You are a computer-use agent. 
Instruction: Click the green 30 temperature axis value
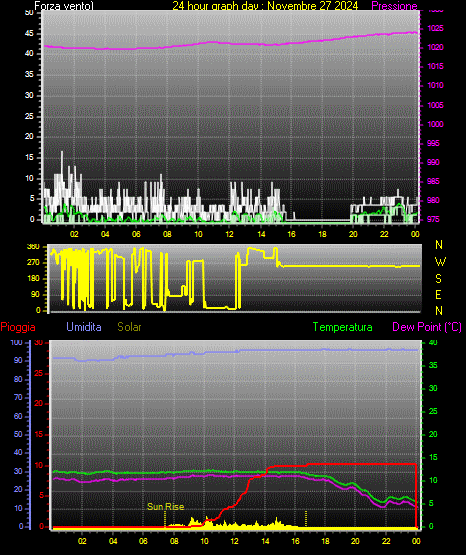tap(433, 388)
